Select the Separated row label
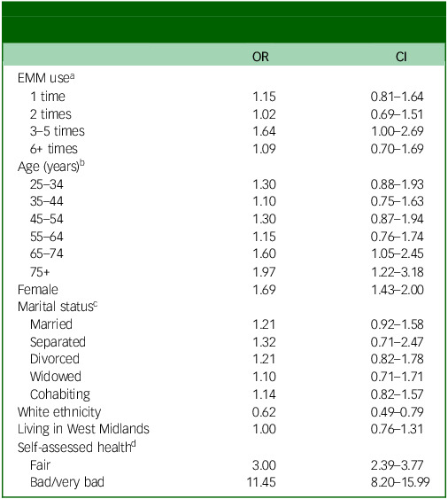 pyautogui.click(x=58, y=342)
